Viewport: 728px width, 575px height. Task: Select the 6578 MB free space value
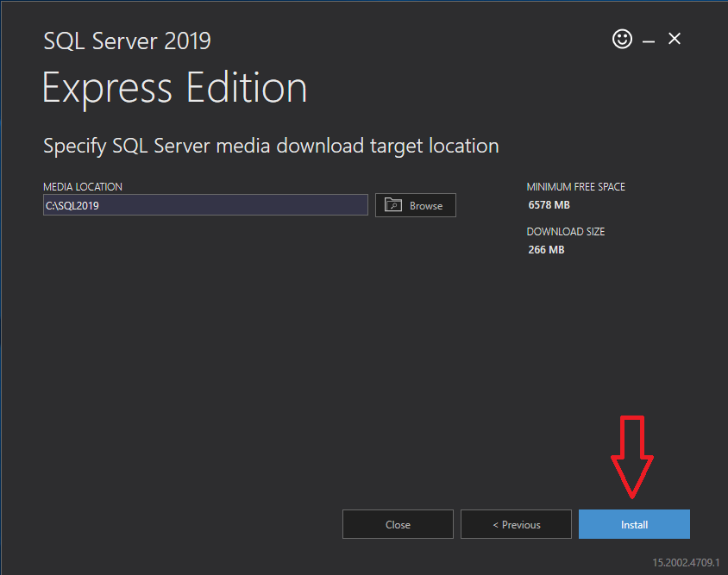pyautogui.click(x=549, y=205)
